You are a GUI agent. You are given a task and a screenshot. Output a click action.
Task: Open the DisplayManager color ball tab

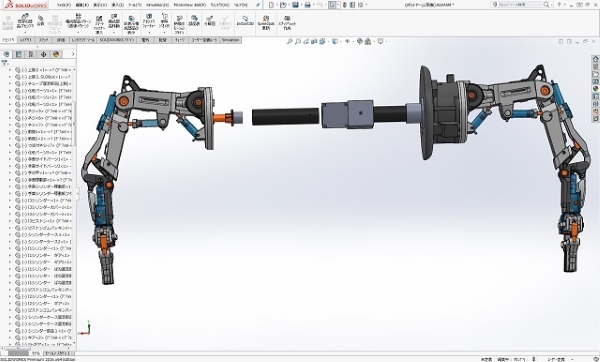click(x=56, y=54)
